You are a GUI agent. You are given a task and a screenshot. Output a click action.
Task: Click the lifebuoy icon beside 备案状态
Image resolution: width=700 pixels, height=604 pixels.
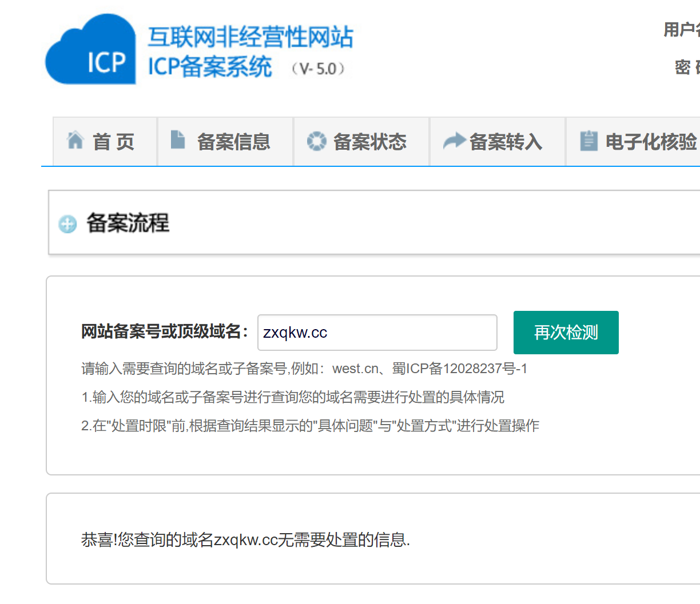pos(316,141)
